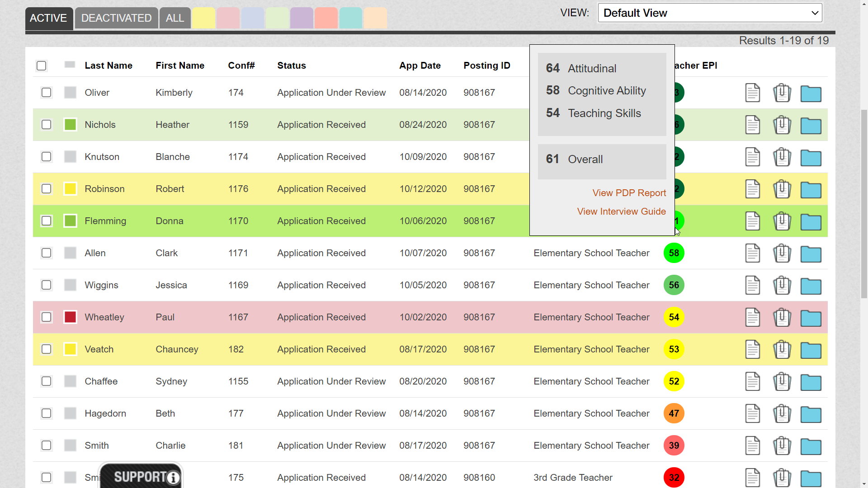This screenshot has height=488, width=868.
Task: Open clipboard icon for Charlie Smith row
Action: [782, 446]
